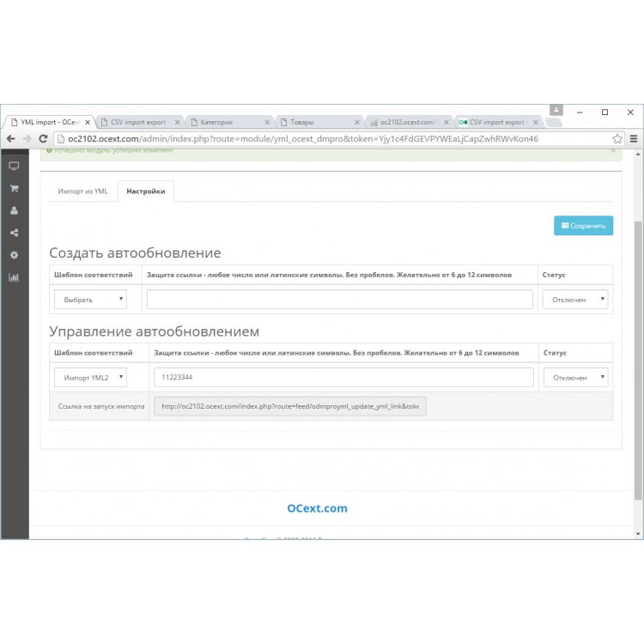The image size is (644, 644).
Task: Click the Сохранить save button
Action: (583, 226)
